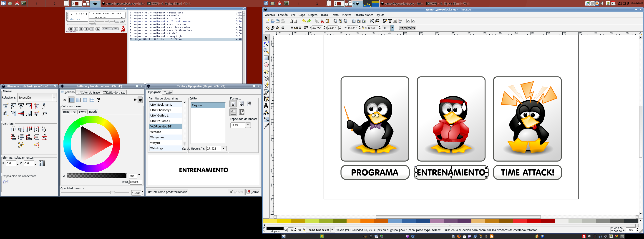Click Definir como predeterminado button
The width and height of the screenshot is (644, 239).
click(x=168, y=192)
